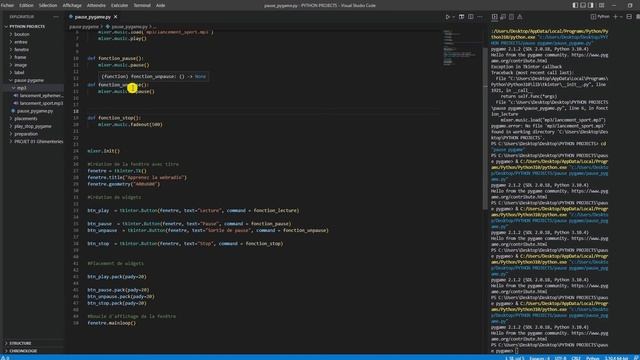
Task: Select the Python terminal label
Action: (600, 17)
